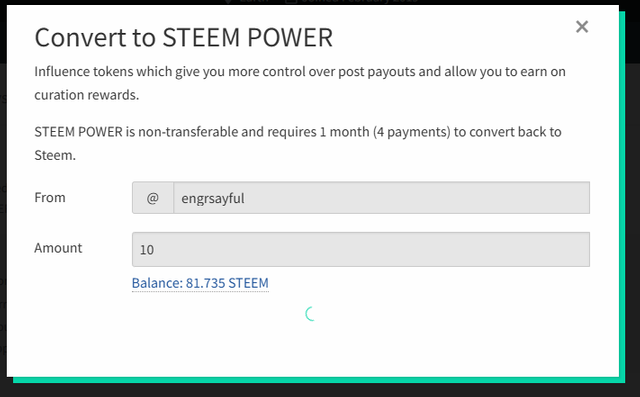Click the From label
This screenshot has width=640, height=397.
(50, 197)
